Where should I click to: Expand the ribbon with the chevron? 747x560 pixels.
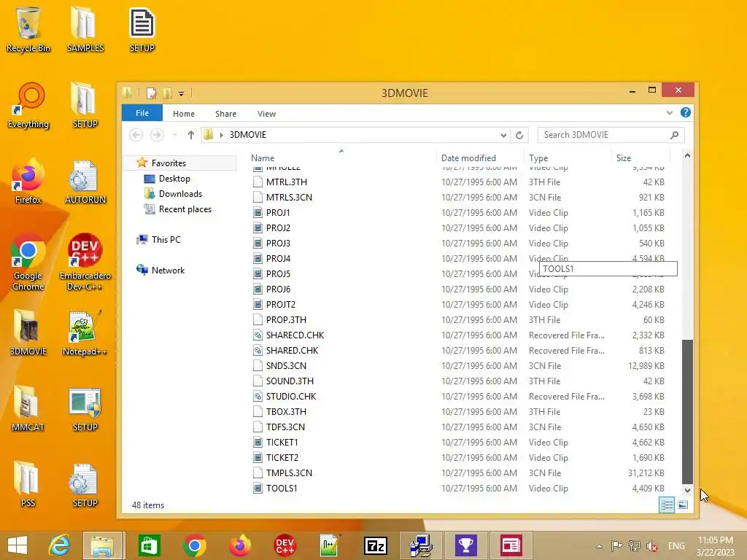coord(670,113)
